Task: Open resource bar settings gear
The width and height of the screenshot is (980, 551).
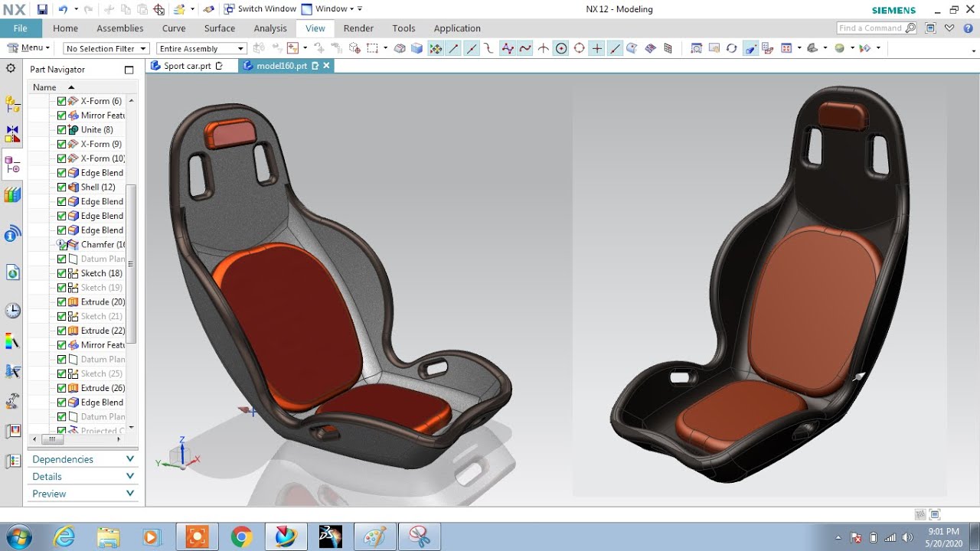Action: coord(11,69)
